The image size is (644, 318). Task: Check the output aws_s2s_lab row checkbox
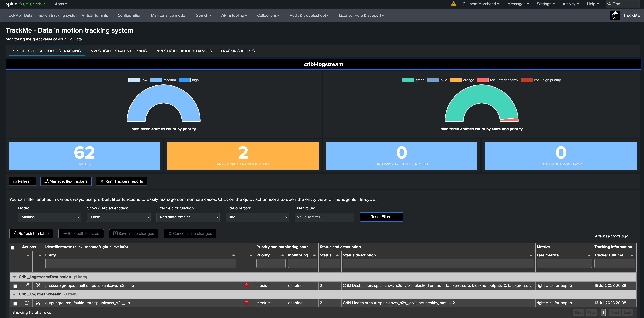(x=15, y=303)
